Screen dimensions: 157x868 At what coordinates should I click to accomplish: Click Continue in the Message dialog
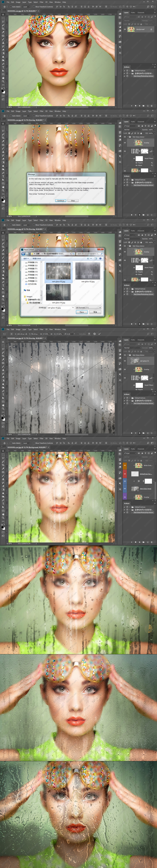(60, 200)
